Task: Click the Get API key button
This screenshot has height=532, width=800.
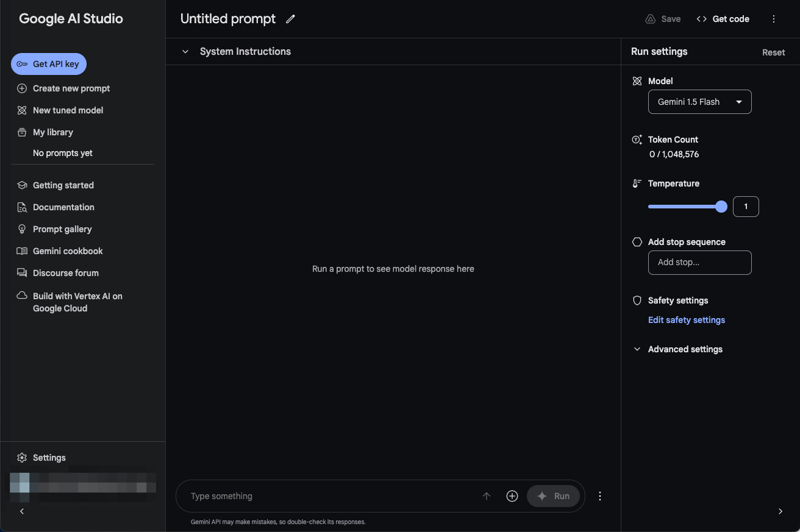Action: 49,64
